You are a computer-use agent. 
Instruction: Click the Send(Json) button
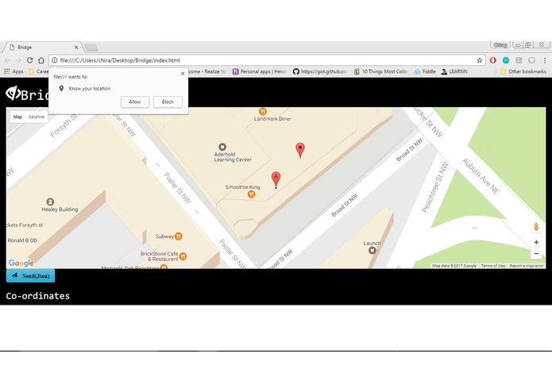(31, 275)
